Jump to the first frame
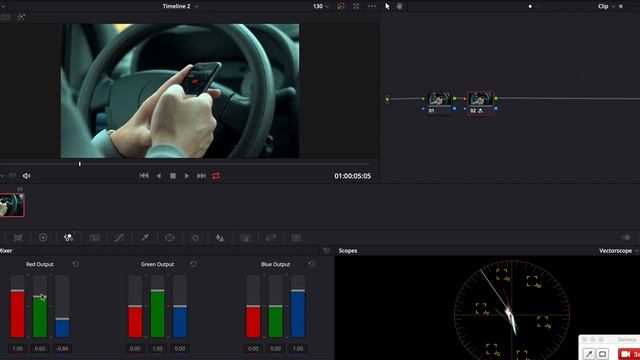 coord(144,176)
